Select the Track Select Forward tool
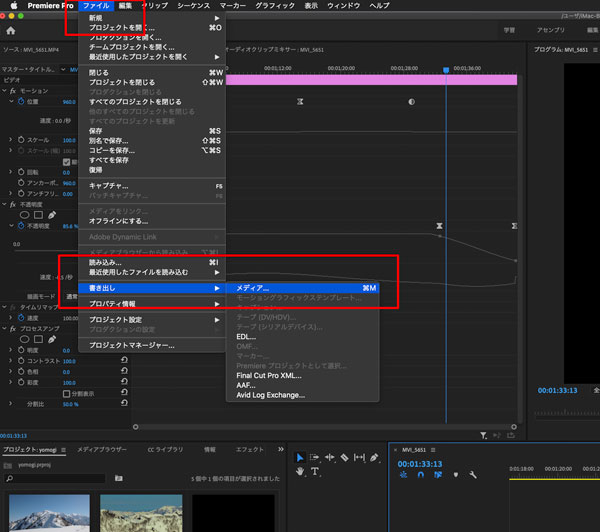Viewport: 600px width, 532px height. pos(315,457)
